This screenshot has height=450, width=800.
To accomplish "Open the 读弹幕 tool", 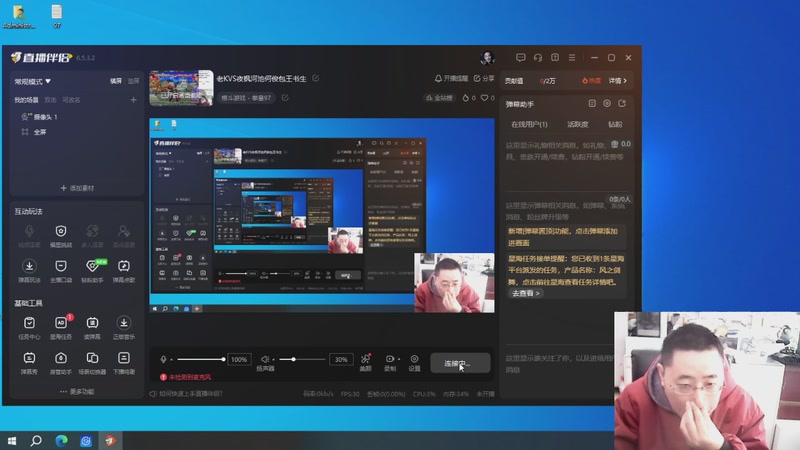I will (x=92, y=328).
